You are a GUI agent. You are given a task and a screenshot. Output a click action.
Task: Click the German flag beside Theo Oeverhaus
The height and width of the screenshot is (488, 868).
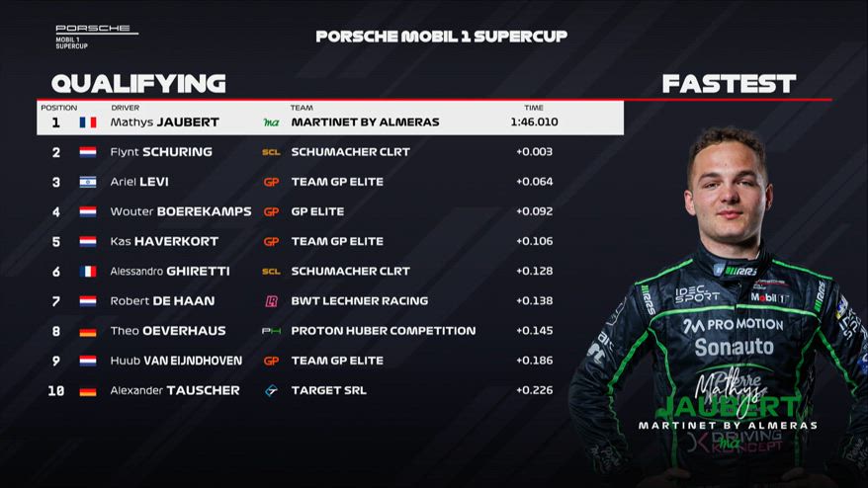(x=88, y=331)
